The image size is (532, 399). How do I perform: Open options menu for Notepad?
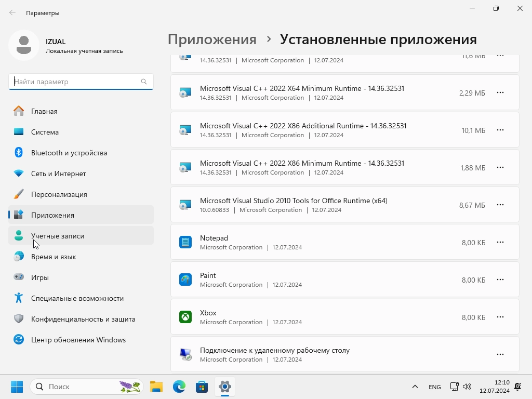(x=500, y=242)
